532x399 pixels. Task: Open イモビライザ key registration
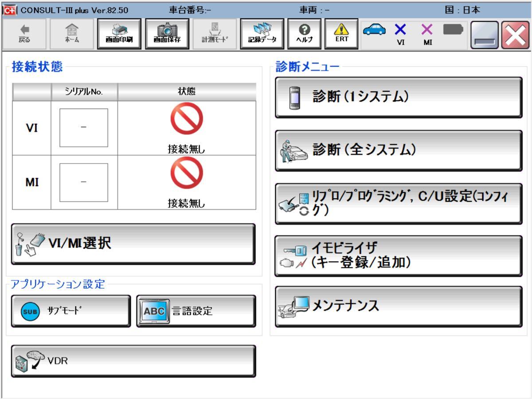(x=399, y=256)
